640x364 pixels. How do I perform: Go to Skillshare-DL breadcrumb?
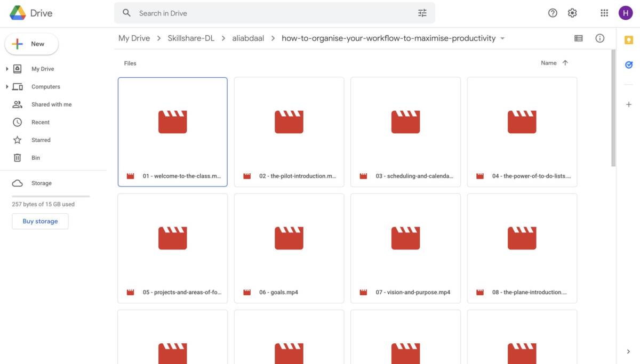(191, 38)
